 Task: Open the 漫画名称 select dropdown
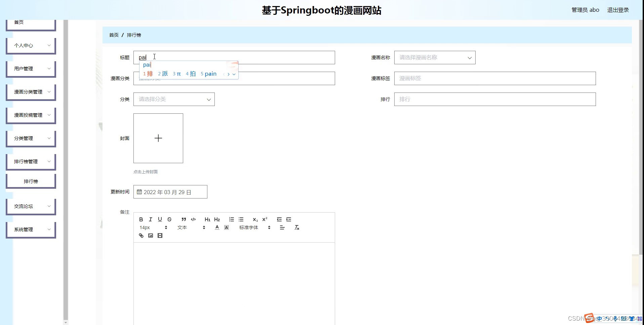pos(435,58)
